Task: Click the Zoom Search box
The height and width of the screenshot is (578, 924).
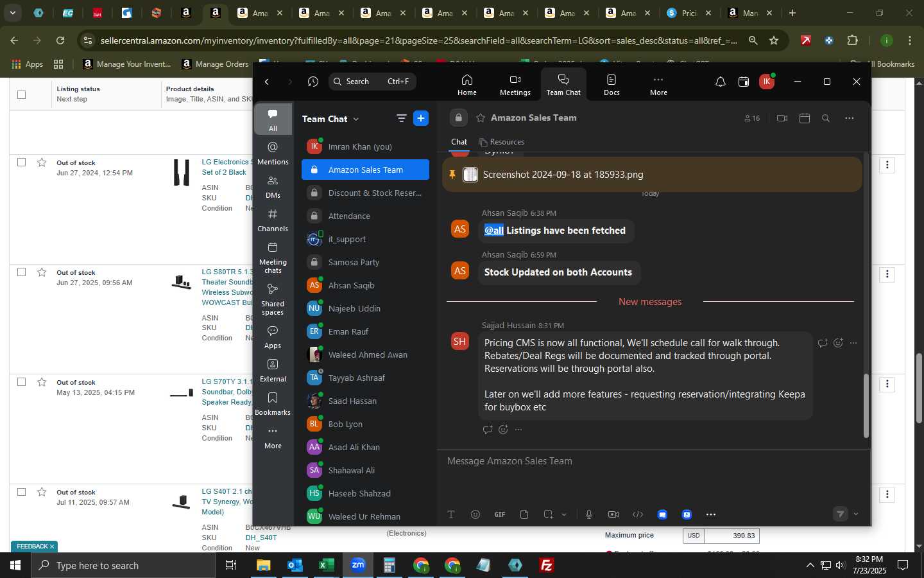Action: coord(372,82)
